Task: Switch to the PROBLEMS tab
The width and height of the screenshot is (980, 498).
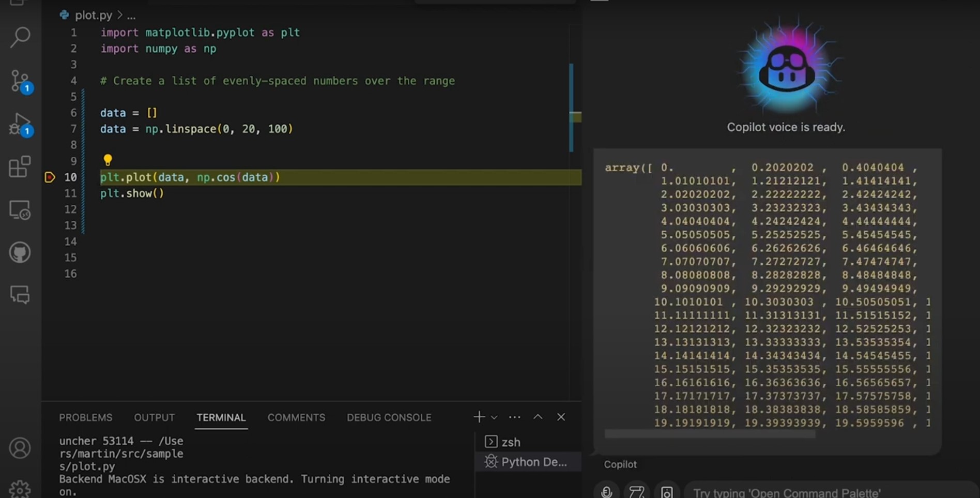Action: coord(86,417)
